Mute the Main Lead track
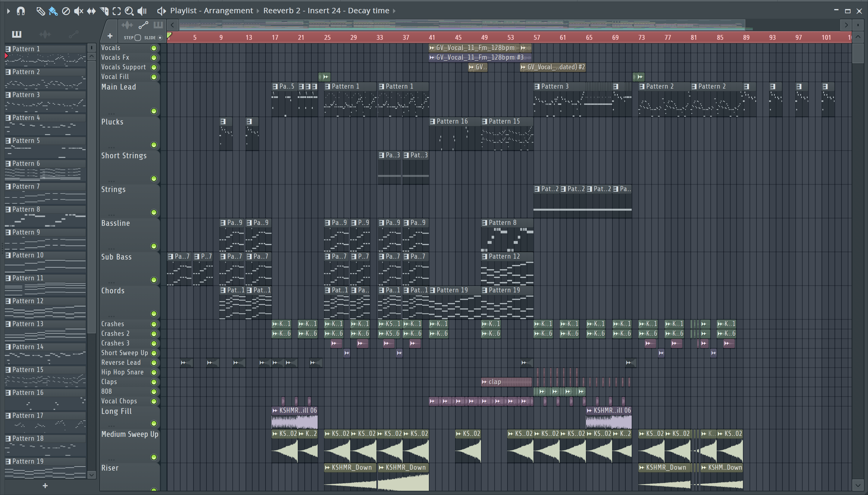The height and width of the screenshot is (495, 868). tap(154, 111)
